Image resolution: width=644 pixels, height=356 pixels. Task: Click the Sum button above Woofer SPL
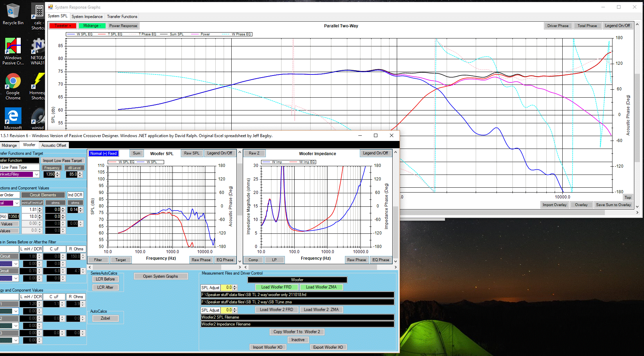137,153
